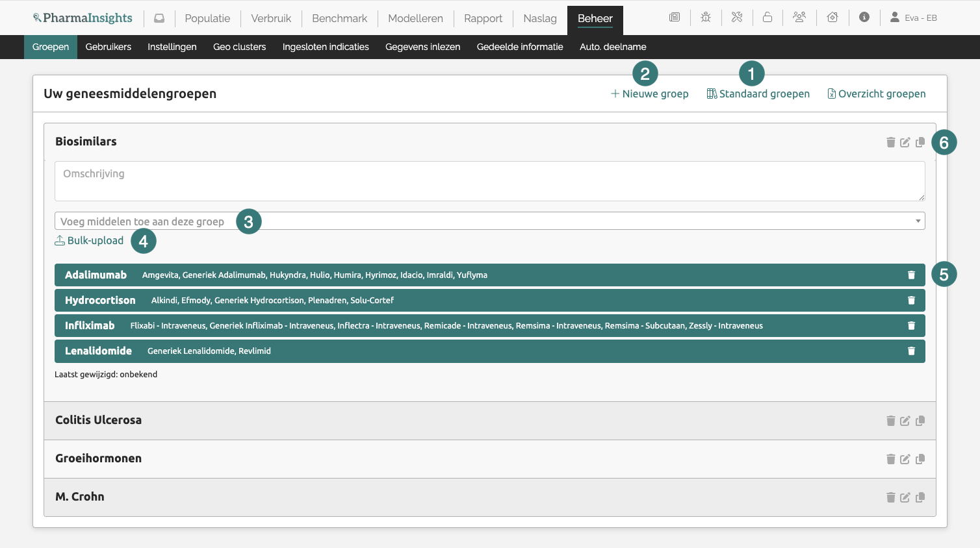The height and width of the screenshot is (548, 980).
Task: Go to the Auto. deelname subtab
Action: pyautogui.click(x=613, y=47)
